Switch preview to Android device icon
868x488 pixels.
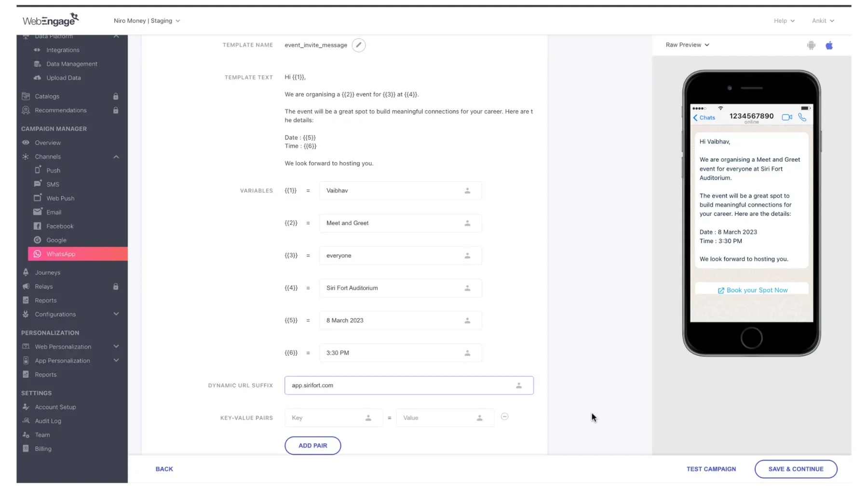(811, 45)
